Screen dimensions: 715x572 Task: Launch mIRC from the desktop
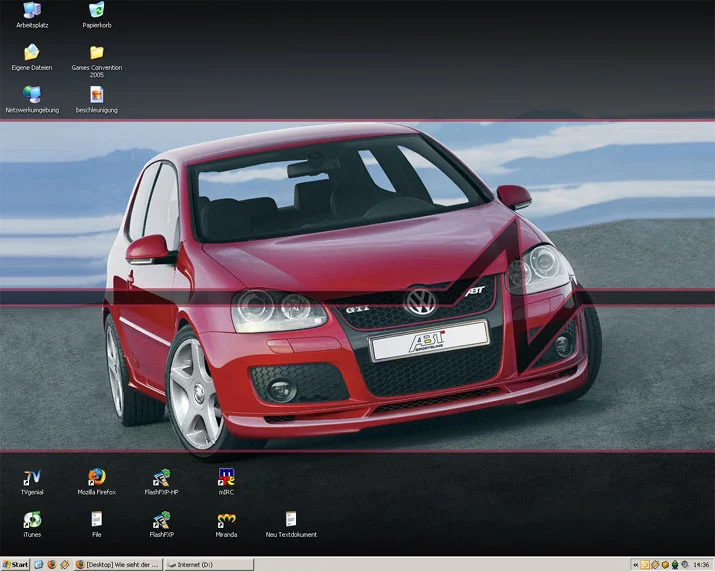coord(226,477)
